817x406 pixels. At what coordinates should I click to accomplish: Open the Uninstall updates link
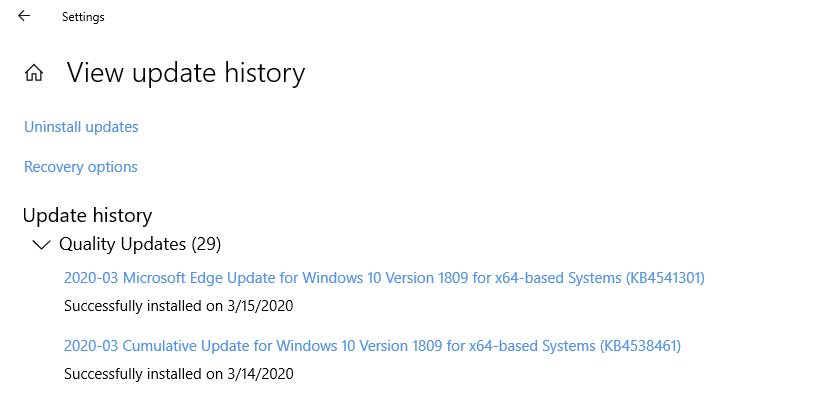click(x=81, y=127)
